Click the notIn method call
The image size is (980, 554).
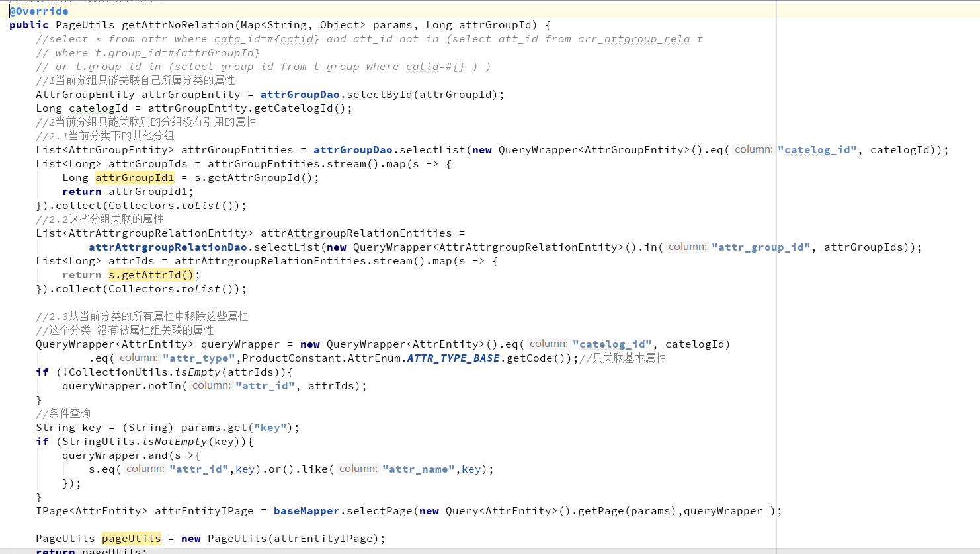click(x=165, y=385)
